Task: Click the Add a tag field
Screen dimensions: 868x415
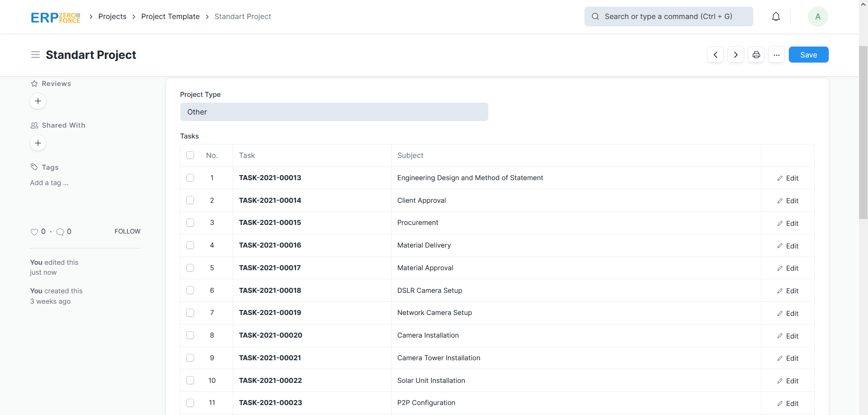Action: coord(49,183)
